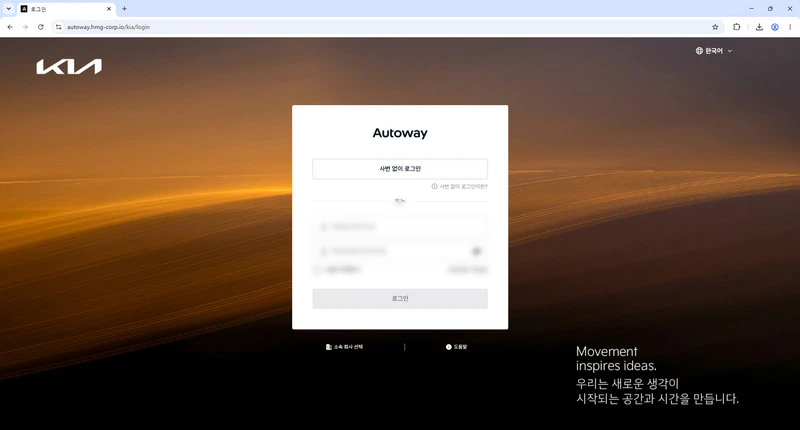Click the 사번 없이 로그인 button
The width and height of the screenshot is (800, 430).
(400, 169)
